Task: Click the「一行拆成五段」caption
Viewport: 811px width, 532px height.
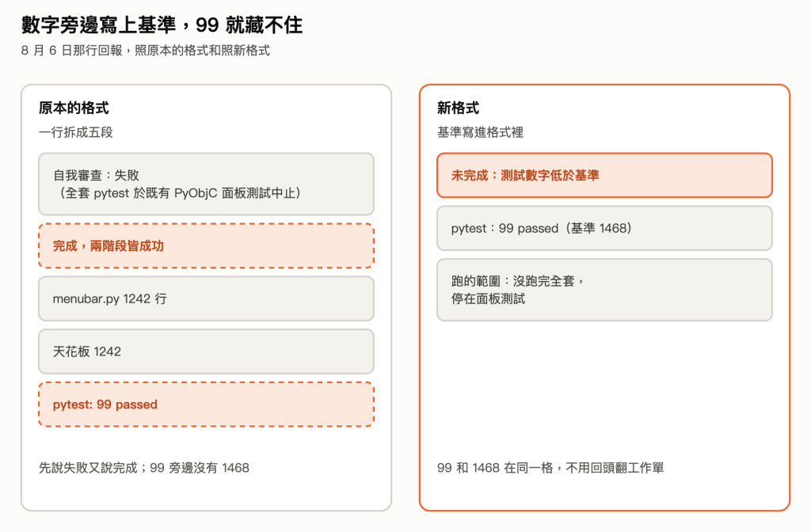Action: pyautogui.click(x=76, y=132)
